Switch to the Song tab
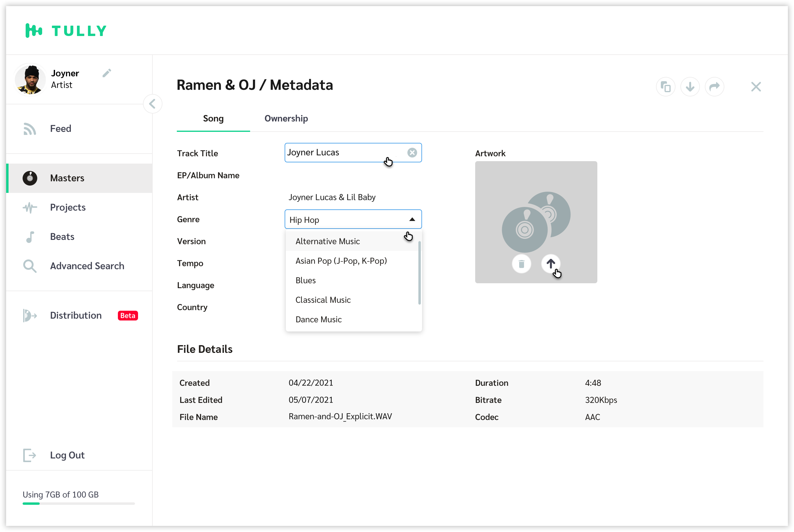794x532 pixels. (213, 119)
